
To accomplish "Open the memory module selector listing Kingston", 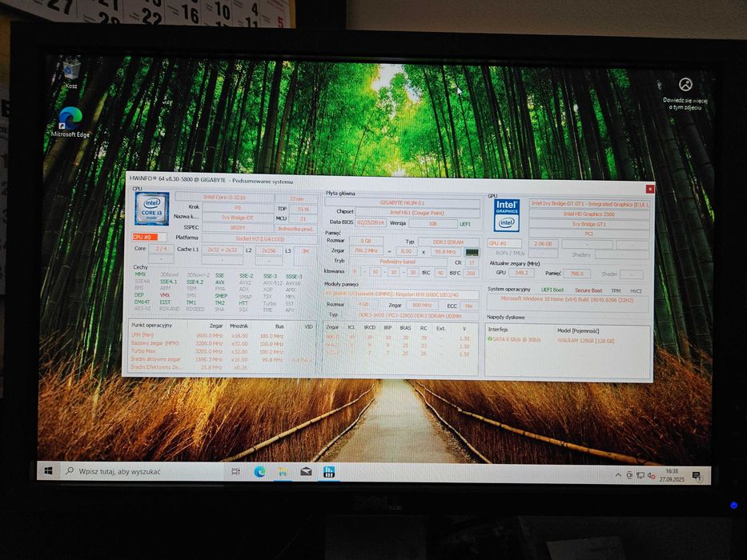I will click(x=402, y=294).
